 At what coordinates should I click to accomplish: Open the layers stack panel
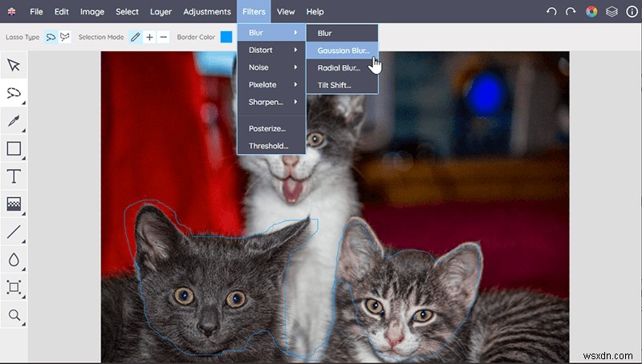point(612,11)
